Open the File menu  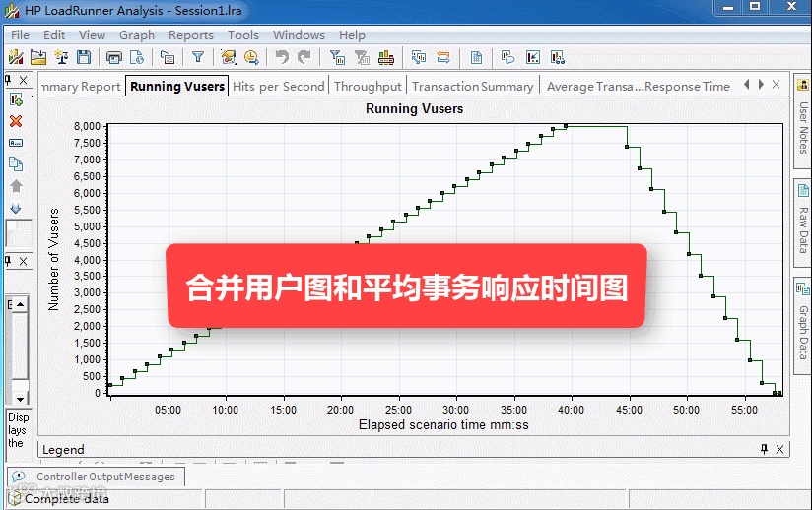click(20, 35)
